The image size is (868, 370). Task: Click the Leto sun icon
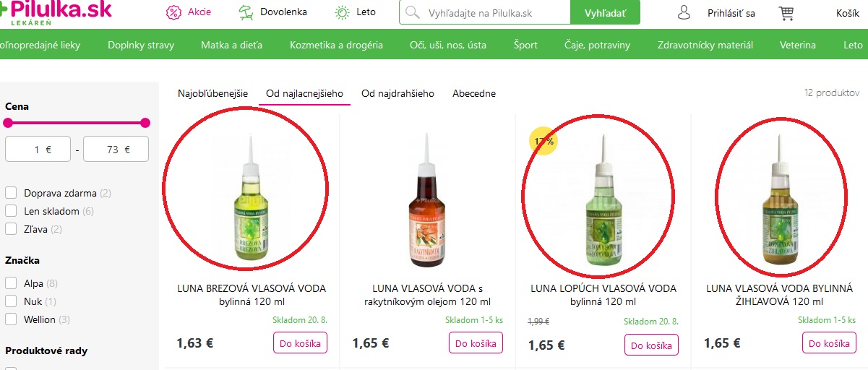point(342,12)
